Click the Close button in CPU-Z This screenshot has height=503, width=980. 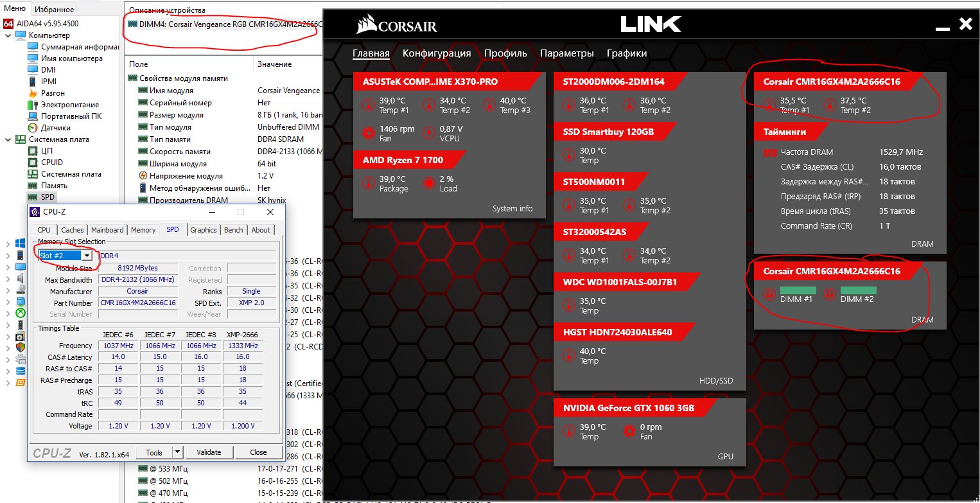(259, 452)
